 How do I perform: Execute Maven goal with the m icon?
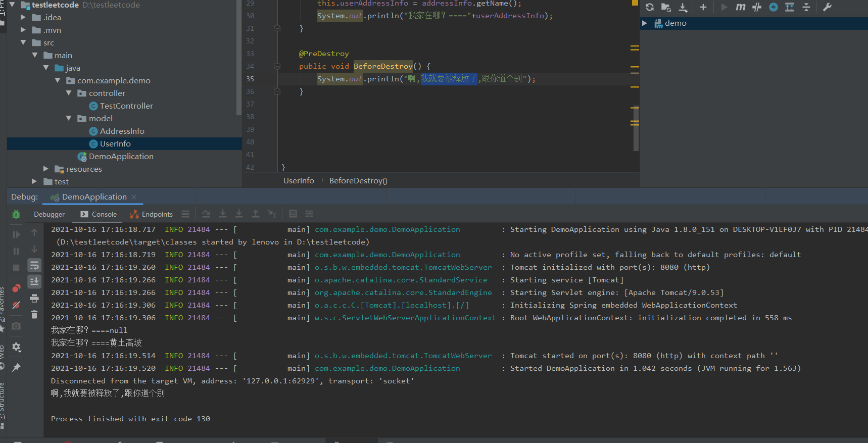coord(741,7)
